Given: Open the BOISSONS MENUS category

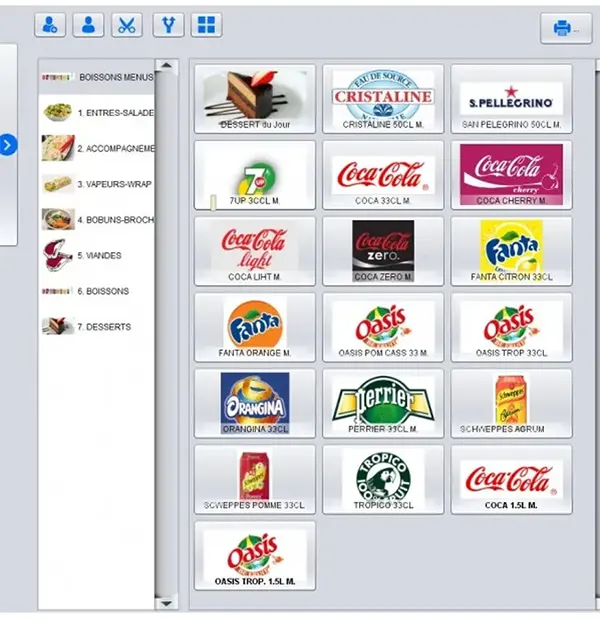Looking at the screenshot, I should (x=97, y=77).
